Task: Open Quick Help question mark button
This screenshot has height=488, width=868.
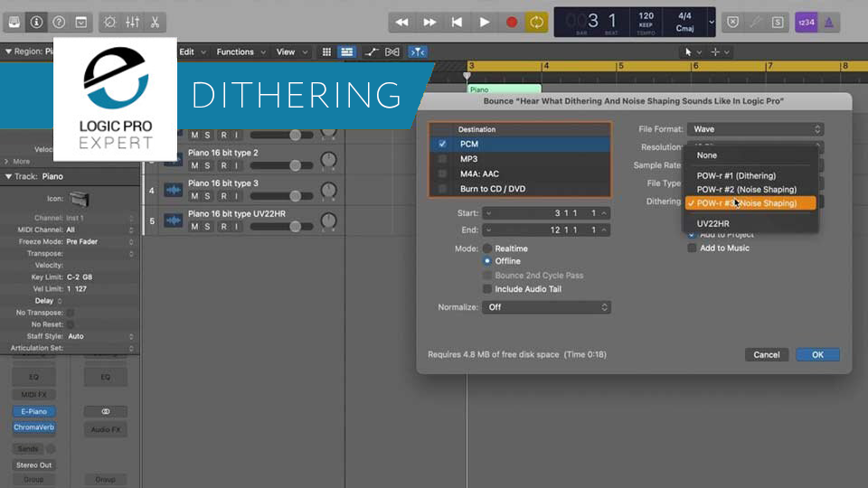Action: (x=59, y=22)
